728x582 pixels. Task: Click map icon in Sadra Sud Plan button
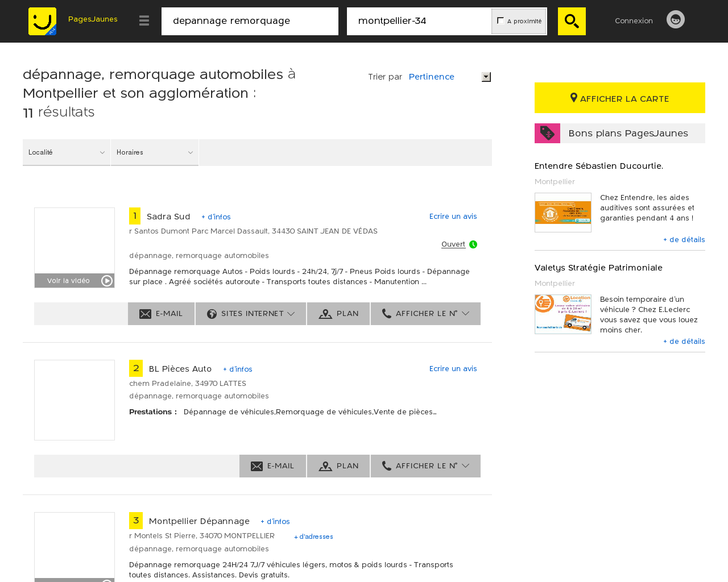pos(325,314)
